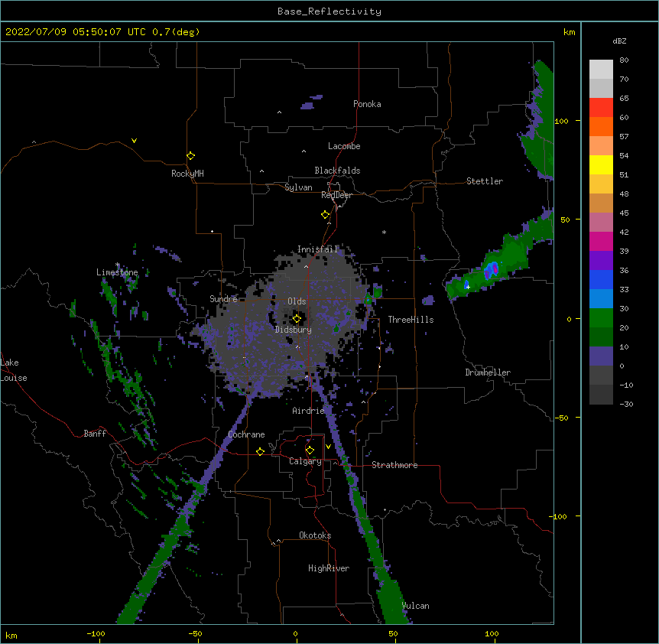Click the Drumheller label
Viewport: 659px width, 644px height.
pyautogui.click(x=488, y=372)
